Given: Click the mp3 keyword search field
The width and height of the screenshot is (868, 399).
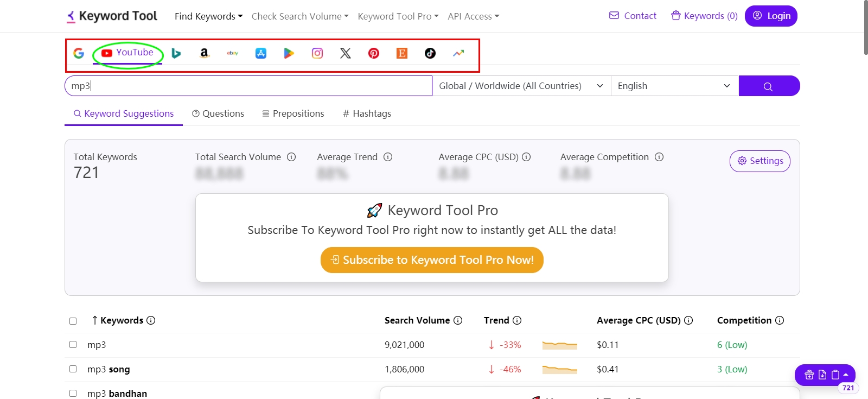Looking at the screenshot, I should point(248,86).
